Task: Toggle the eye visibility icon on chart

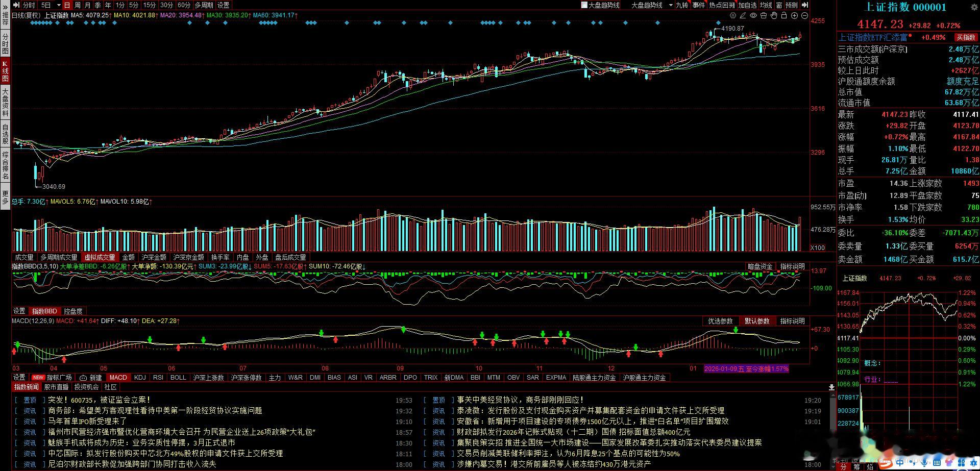Action: 753,15
